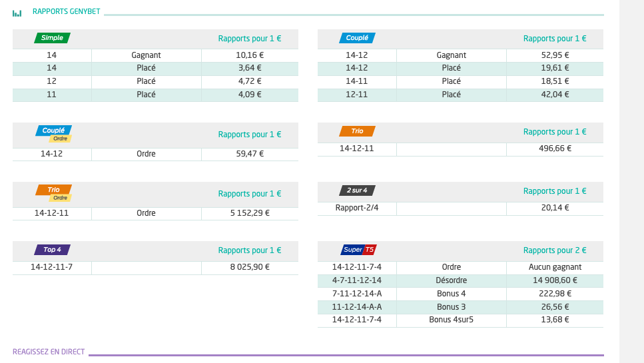The image size is (644, 363).
Task: Click the Bonus 4sur5 payout 13,68 €
Action: click(x=555, y=320)
